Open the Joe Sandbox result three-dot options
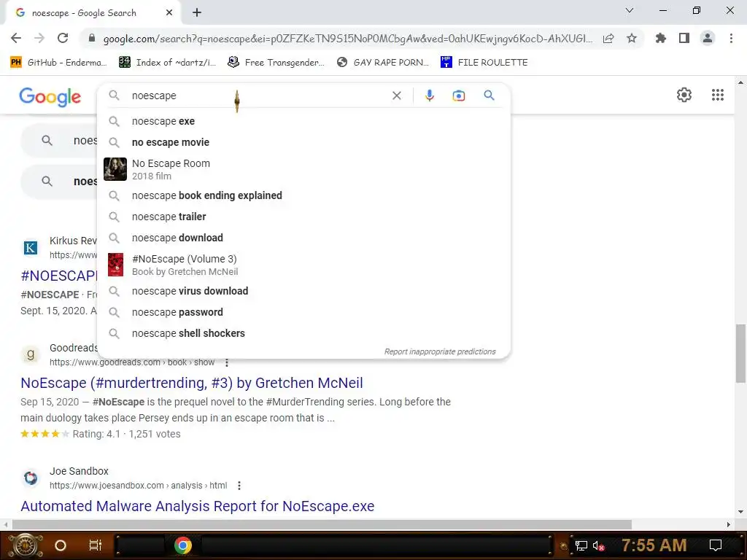Screen dimensions: 747x560 coord(239,486)
